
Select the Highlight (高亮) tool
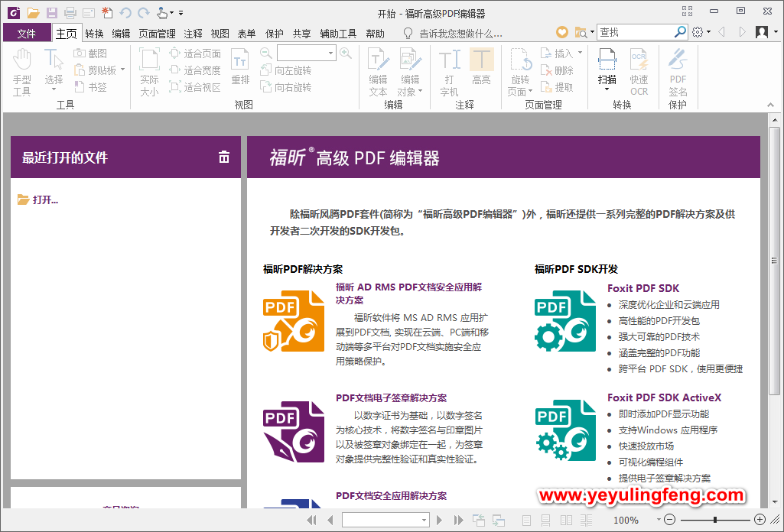click(482, 67)
